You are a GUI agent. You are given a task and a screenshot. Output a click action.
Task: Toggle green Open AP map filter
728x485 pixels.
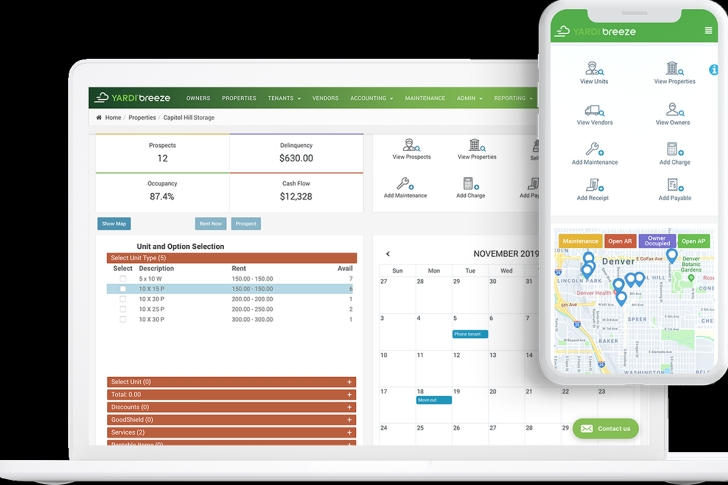point(694,241)
